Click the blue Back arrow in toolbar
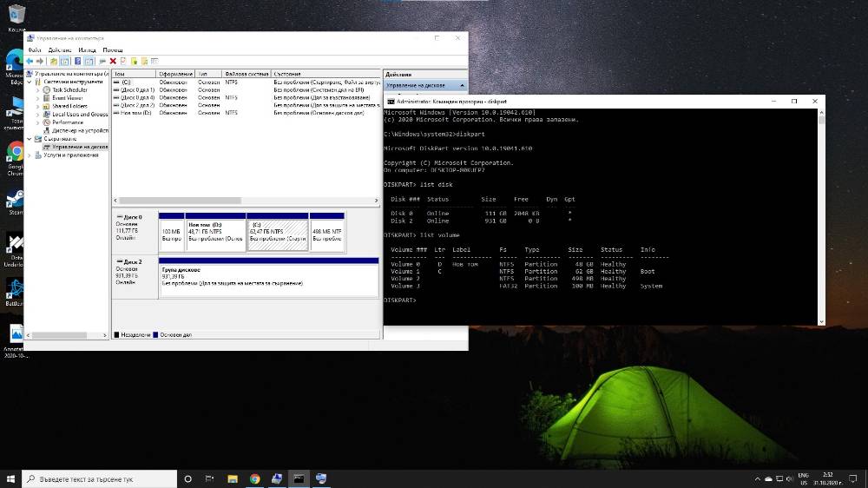The height and width of the screenshot is (488, 868). (30, 62)
